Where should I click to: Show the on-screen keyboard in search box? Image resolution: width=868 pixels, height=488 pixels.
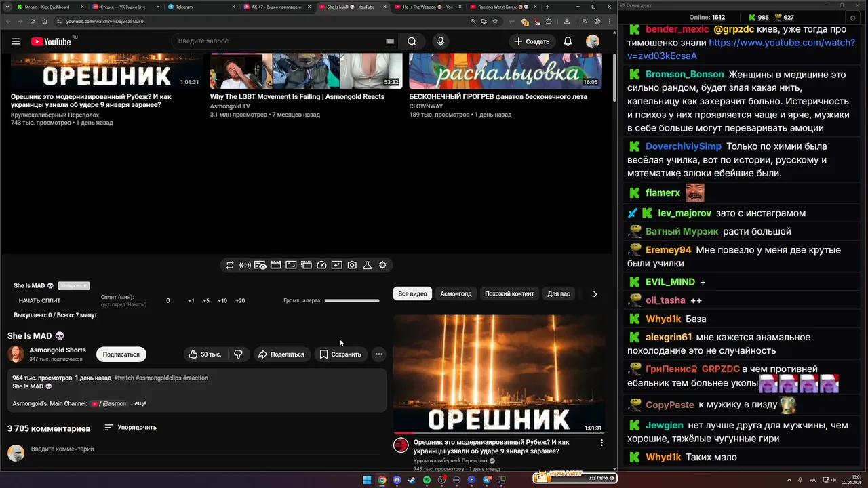click(x=390, y=41)
